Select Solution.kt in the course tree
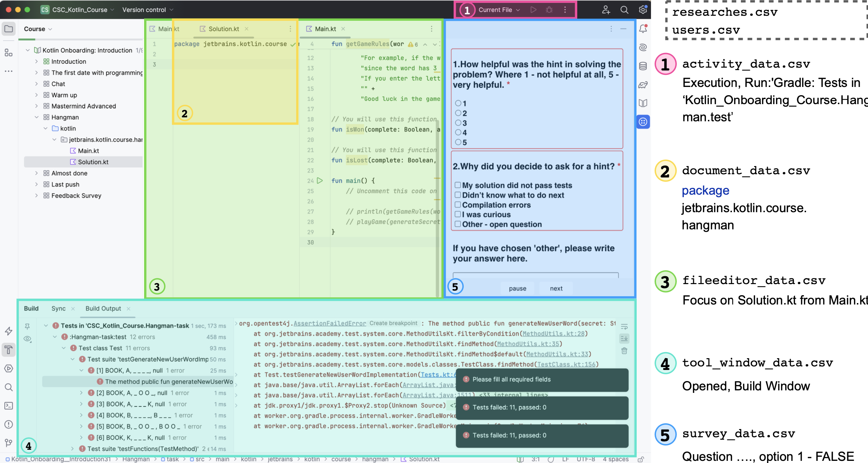This screenshot has height=463, width=868. [93, 162]
